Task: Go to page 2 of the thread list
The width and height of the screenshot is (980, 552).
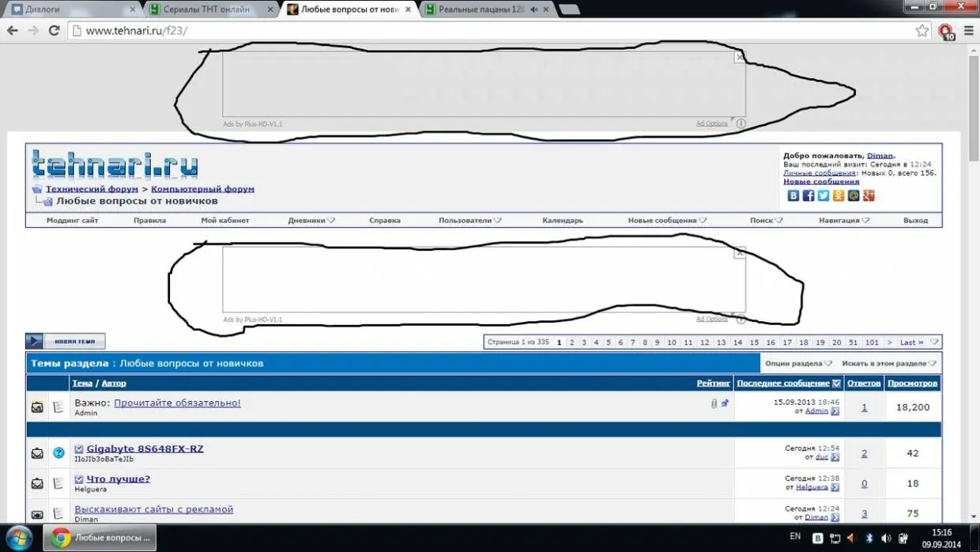Action: [571, 342]
